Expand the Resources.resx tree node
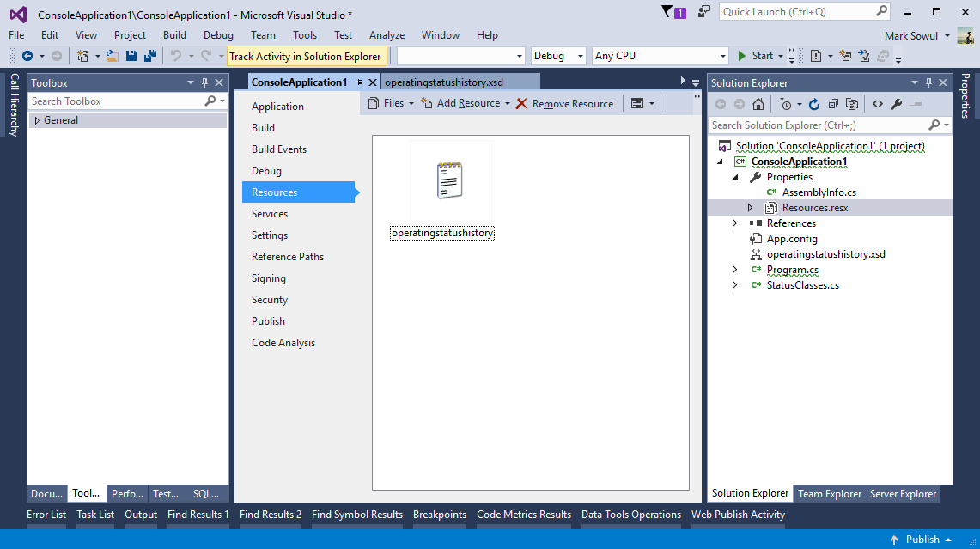Screen dimensions: 980x549 click(x=750, y=208)
